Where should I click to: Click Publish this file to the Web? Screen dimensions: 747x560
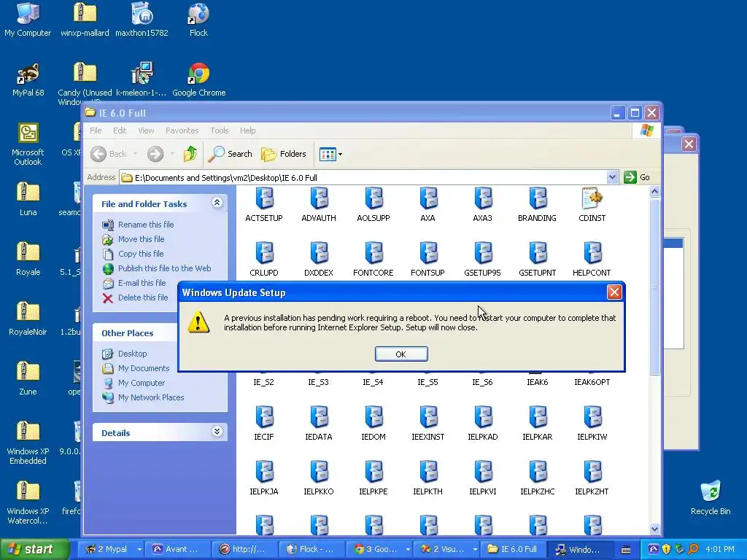(164, 268)
